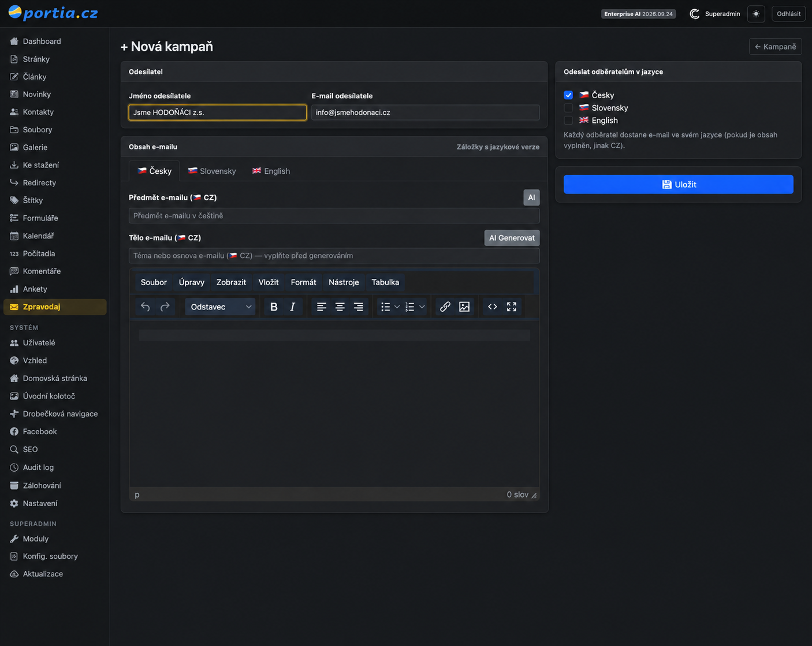Enable the English language checkbox
Screen dimensions: 812x646
(x=568, y=121)
